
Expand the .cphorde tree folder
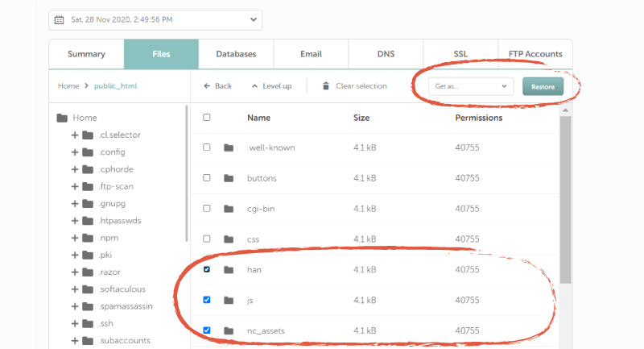coord(75,169)
